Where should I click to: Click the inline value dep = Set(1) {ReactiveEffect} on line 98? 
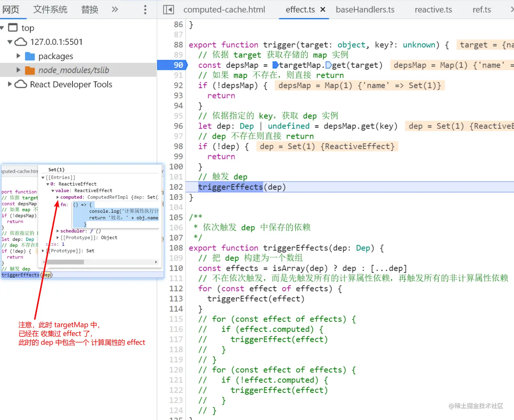click(327, 146)
